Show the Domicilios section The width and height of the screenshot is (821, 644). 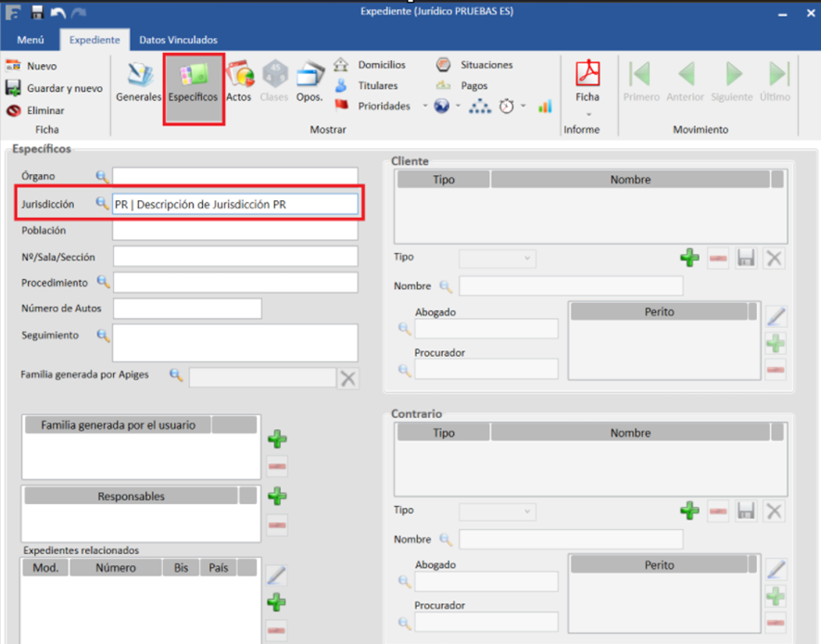coord(371,65)
